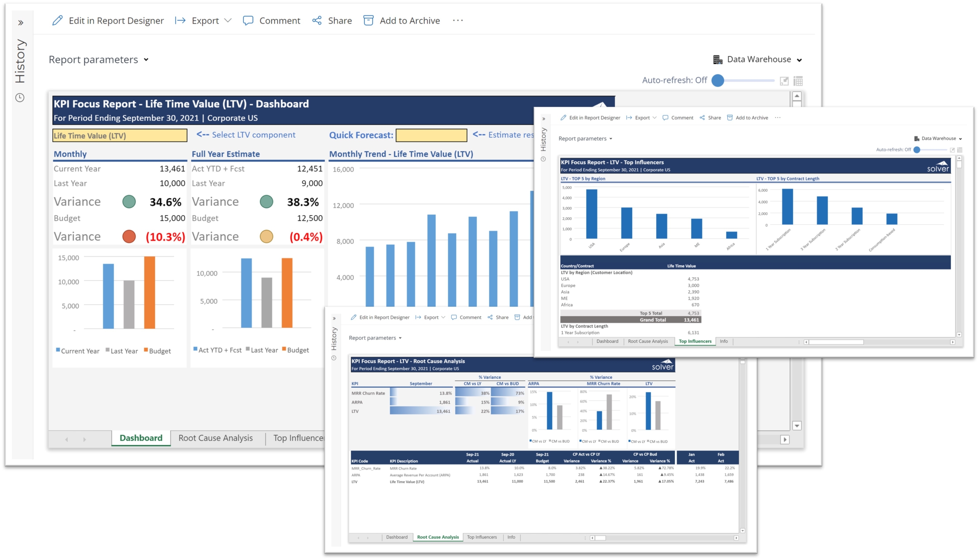979x560 pixels.
Task: Switch to the Root Cause Analysis tab
Action: [215, 438]
